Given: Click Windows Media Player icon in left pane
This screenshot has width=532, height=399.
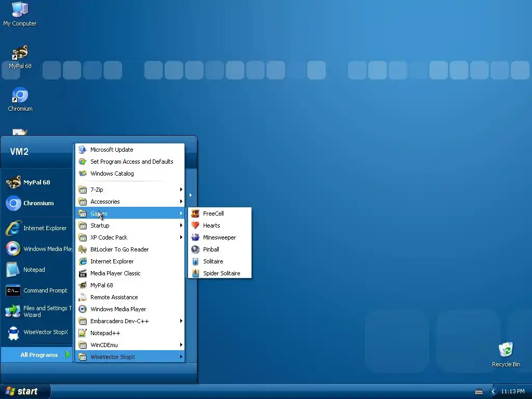Looking at the screenshot, I should click(x=13, y=249).
